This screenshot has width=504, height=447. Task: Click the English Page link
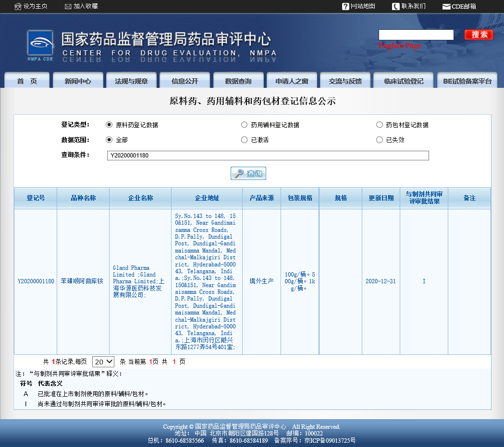[x=399, y=46]
